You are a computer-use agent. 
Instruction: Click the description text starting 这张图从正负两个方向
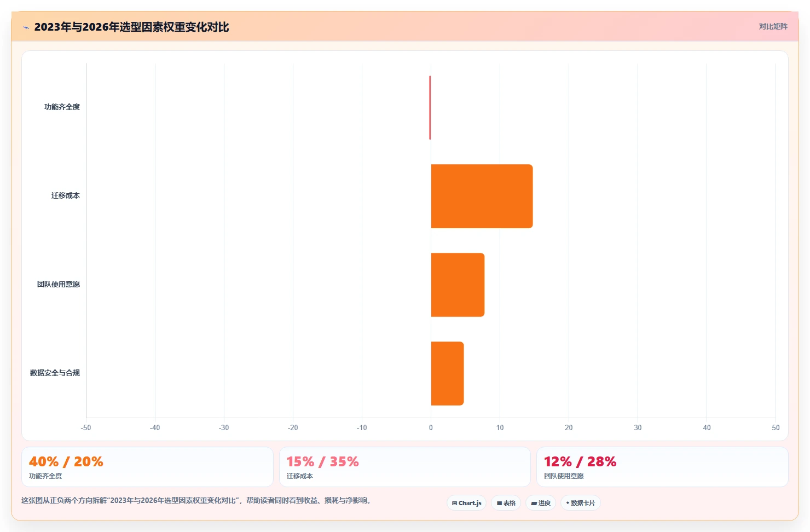click(x=197, y=500)
